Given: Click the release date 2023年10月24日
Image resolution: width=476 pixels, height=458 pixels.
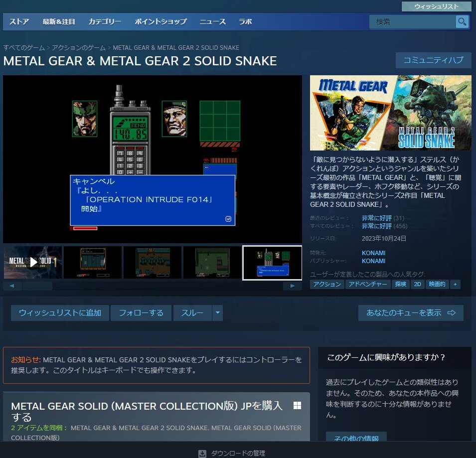Looking at the screenshot, I should coord(384,239).
